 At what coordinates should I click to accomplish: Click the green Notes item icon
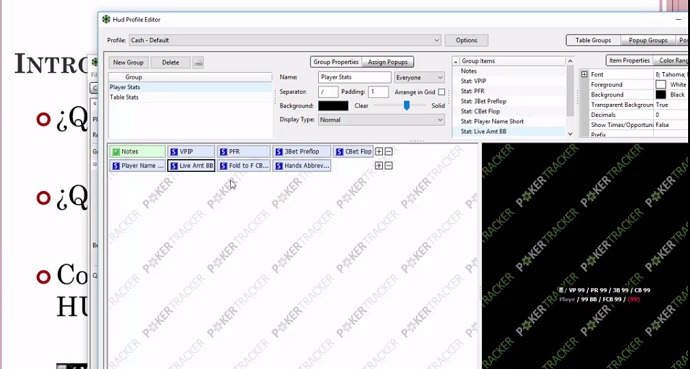[116, 152]
